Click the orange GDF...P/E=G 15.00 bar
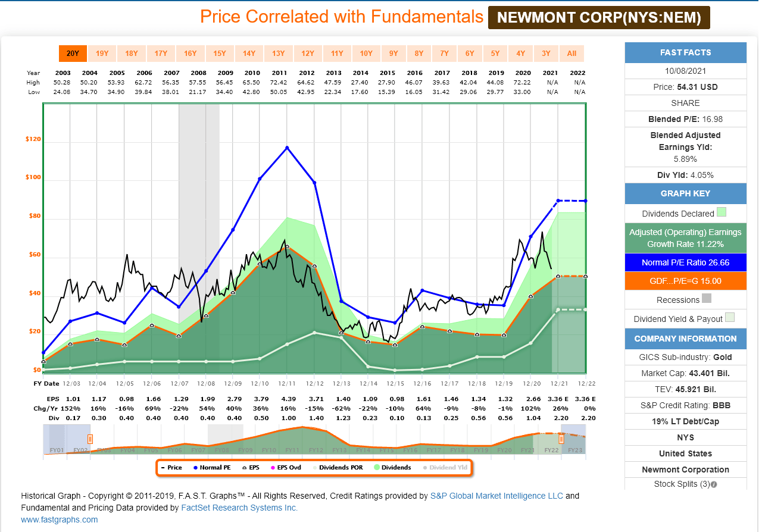The height and width of the screenshot is (532, 762). point(685,281)
